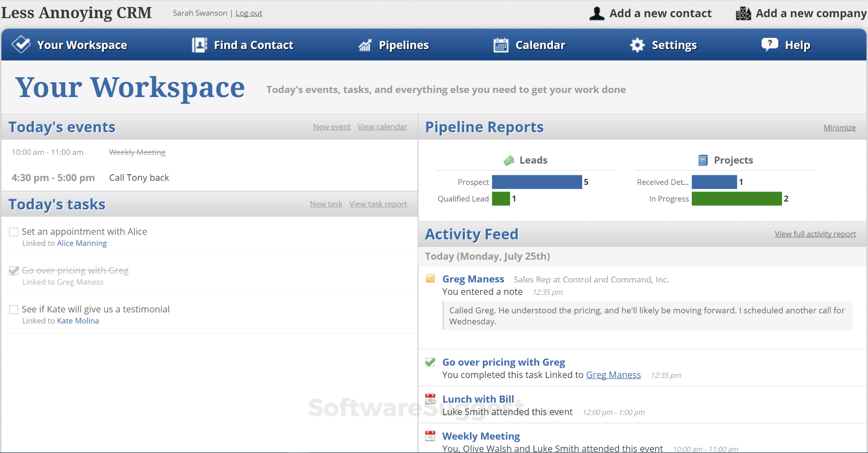Click the Your Workspace checkmark icon
The height and width of the screenshot is (453, 868).
click(21, 44)
